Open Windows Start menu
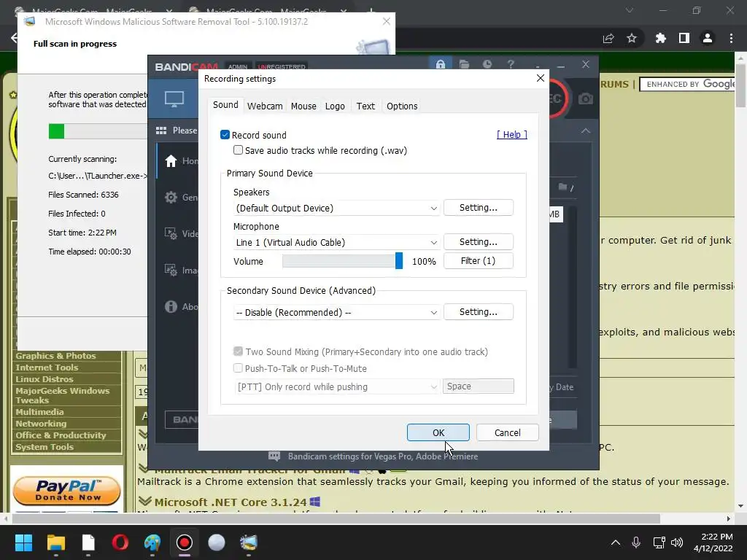This screenshot has height=560, width=747. [x=23, y=542]
